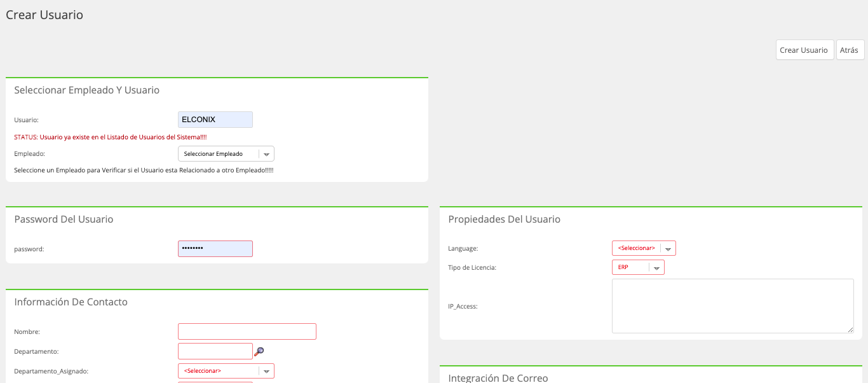Click the Integración De Correo heading

pos(498,378)
